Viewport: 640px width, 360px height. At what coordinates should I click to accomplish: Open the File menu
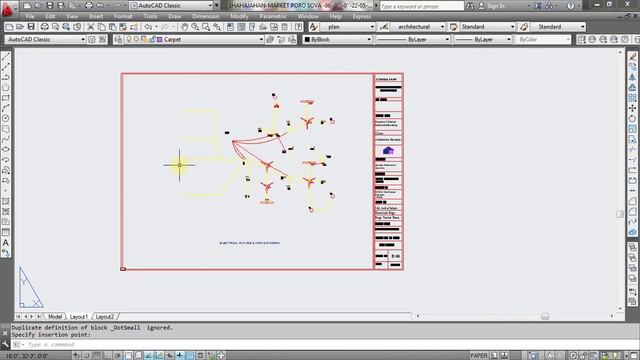(30, 16)
